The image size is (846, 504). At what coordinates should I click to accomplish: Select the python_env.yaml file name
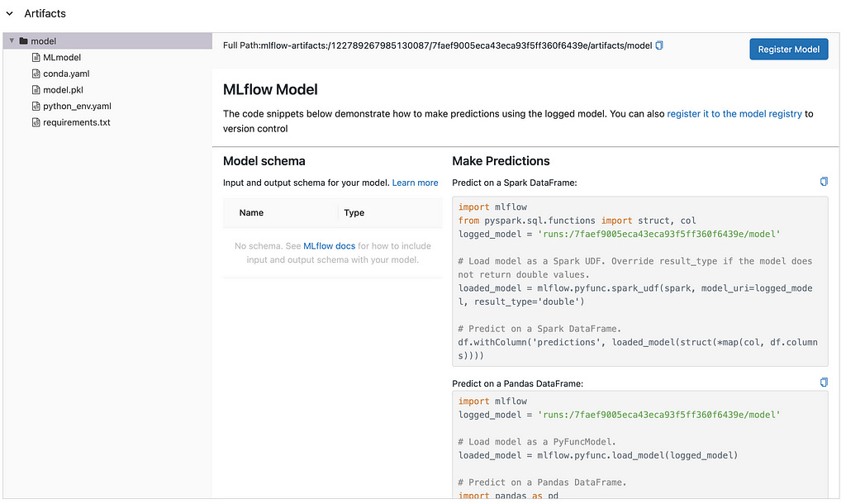coord(77,106)
